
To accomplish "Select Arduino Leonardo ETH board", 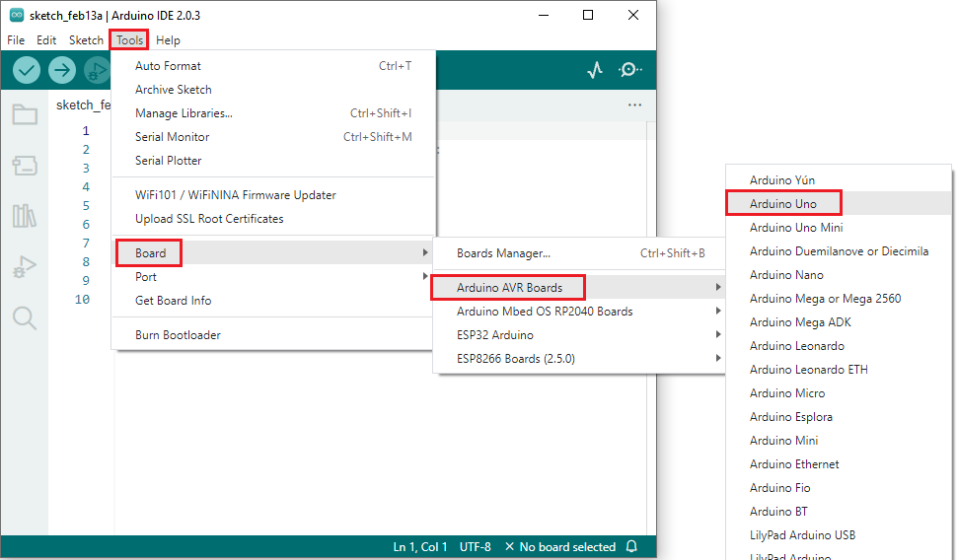I will point(840,370).
